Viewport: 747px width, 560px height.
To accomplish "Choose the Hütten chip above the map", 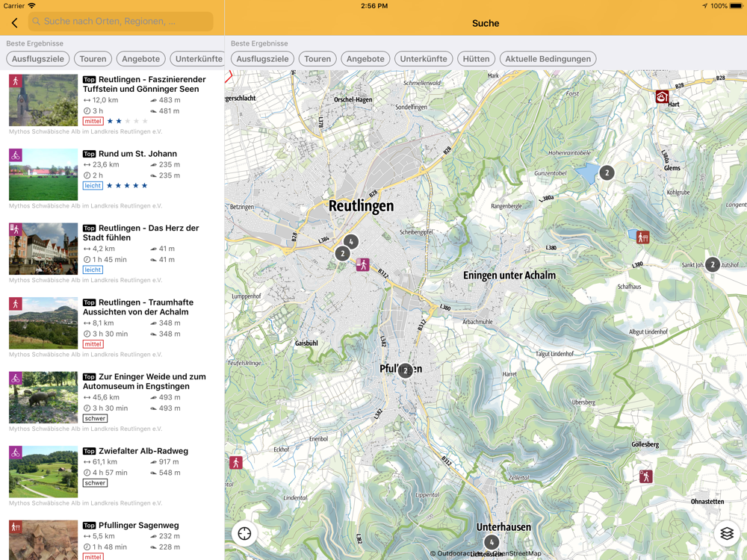I will [x=476, y=59].
